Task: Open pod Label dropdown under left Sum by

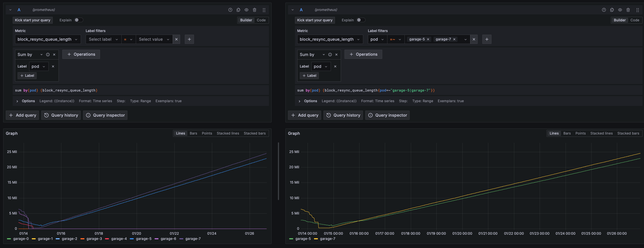Action: click(x=39, y=66)
